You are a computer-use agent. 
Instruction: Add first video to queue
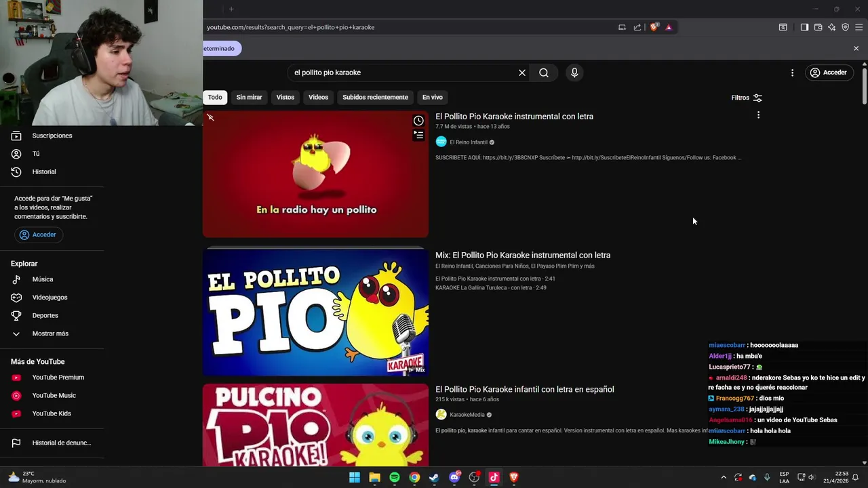[x=418, y=136]
